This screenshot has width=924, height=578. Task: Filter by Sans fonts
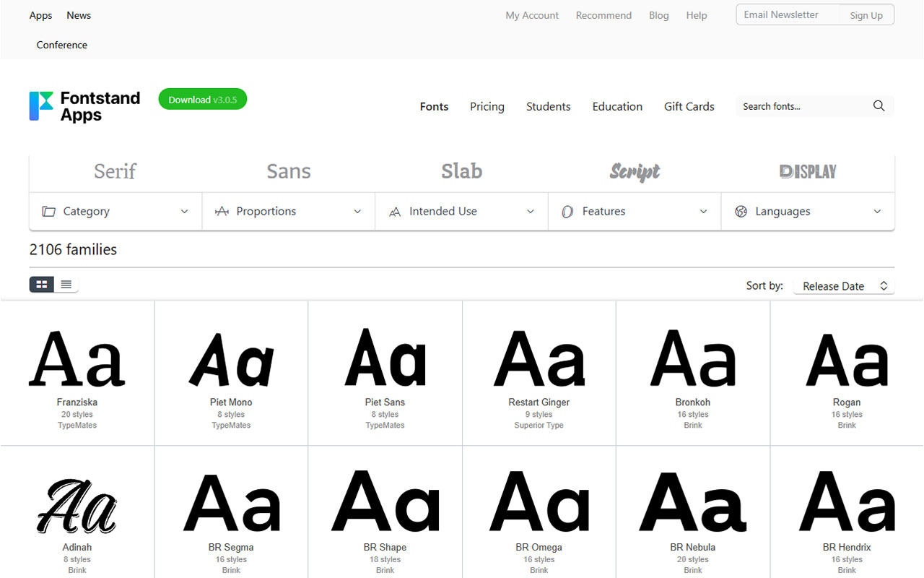289,172
